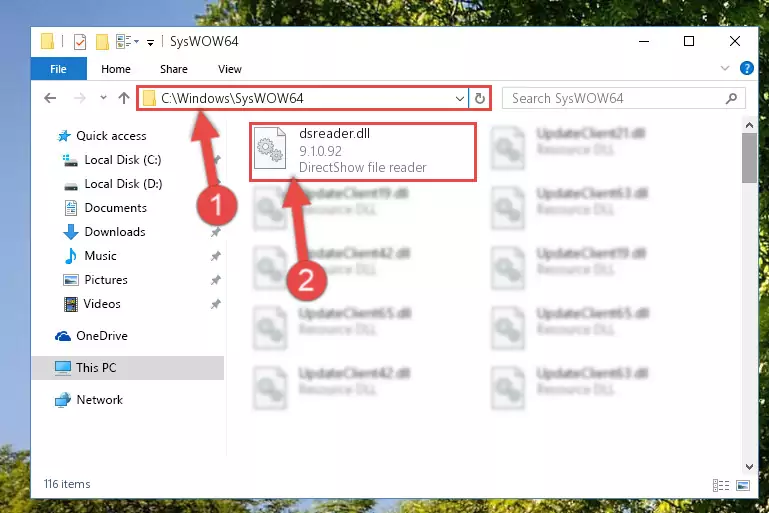The width and height of the screenshot is (769, 513).
Task: Open the recent locations dropdown arrow
Action: pyautogui.click(x=103, y=98)
